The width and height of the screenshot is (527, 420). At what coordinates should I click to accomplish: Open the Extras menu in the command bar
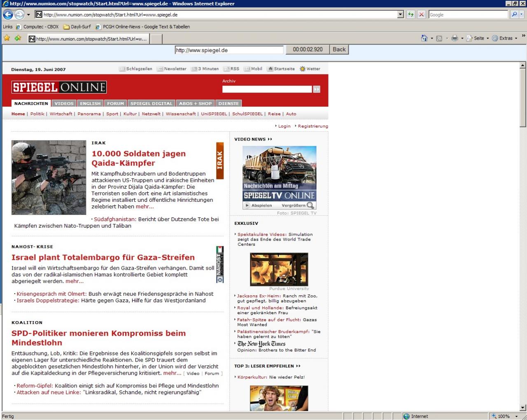pyautogui.click(x=505, y=38)
